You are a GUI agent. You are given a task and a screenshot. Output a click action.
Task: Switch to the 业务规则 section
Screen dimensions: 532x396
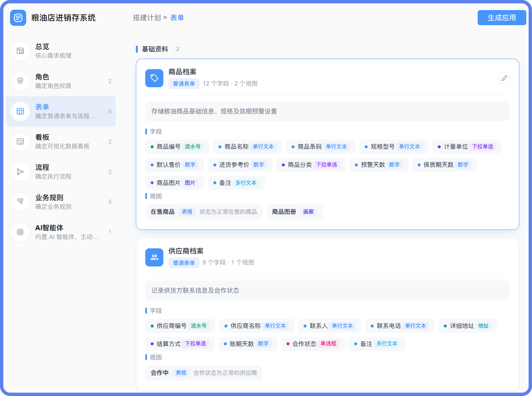coord(61,202)
